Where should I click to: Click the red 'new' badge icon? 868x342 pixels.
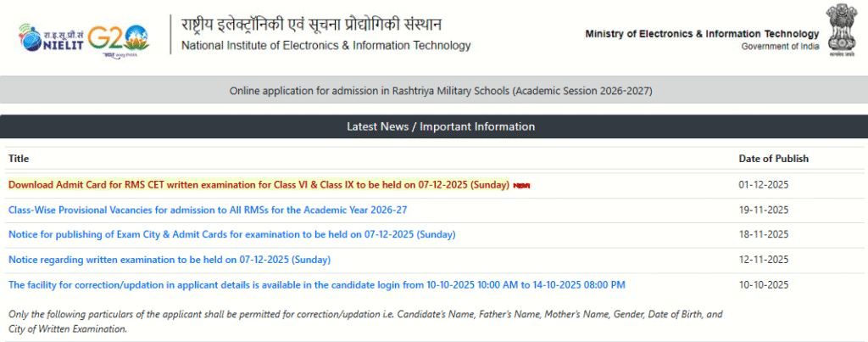coord(522,186)
